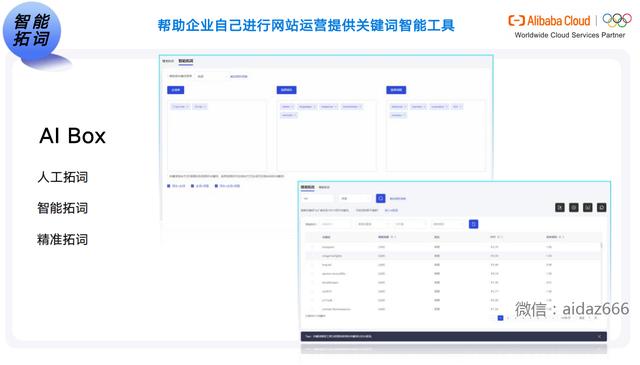The height and width of the screenshot is (365, 640).
Task: Tick the checkbox of the last visible table row
Action: 313,309
